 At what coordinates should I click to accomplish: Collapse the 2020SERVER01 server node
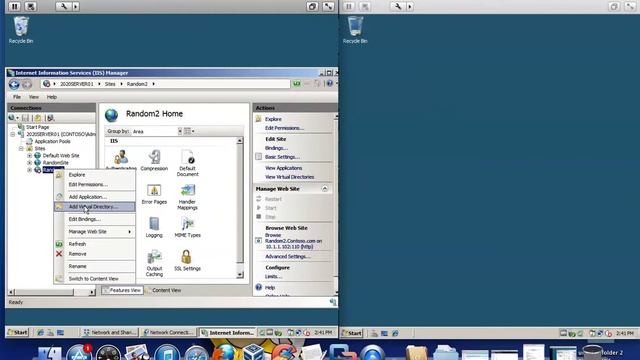(x=13, y=134)
